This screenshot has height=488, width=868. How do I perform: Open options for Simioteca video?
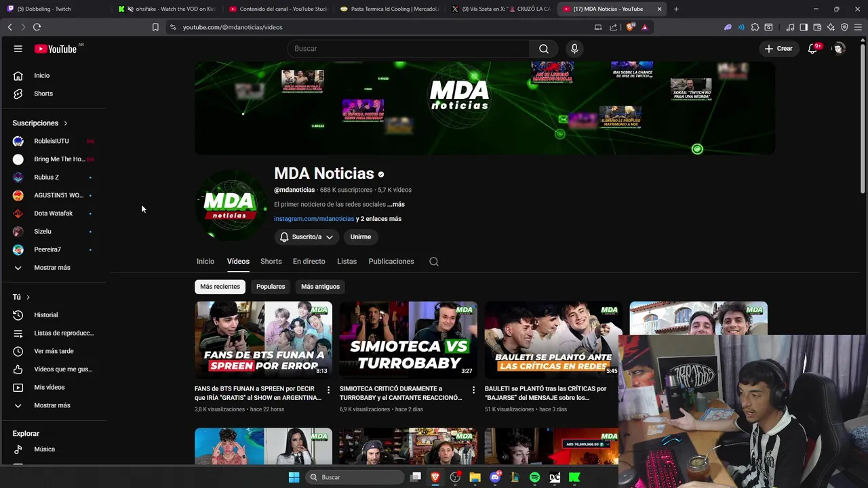point(473,390)
